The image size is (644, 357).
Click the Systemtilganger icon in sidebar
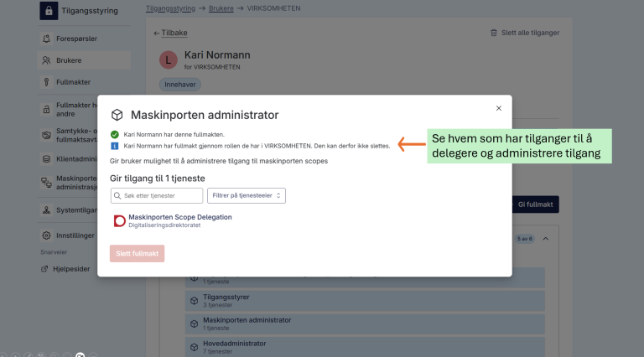pyautogui.click(x=46, y=210)
